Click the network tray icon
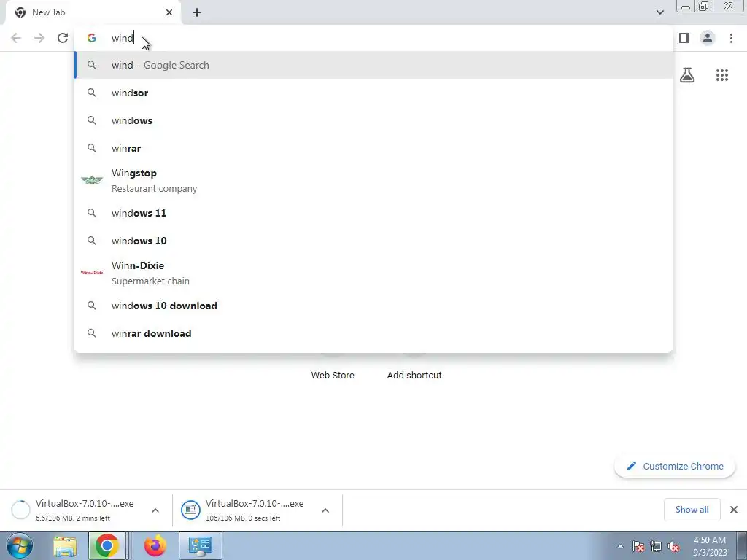The height and width of the screenshot is (560, 747). (x=656, y=547)
